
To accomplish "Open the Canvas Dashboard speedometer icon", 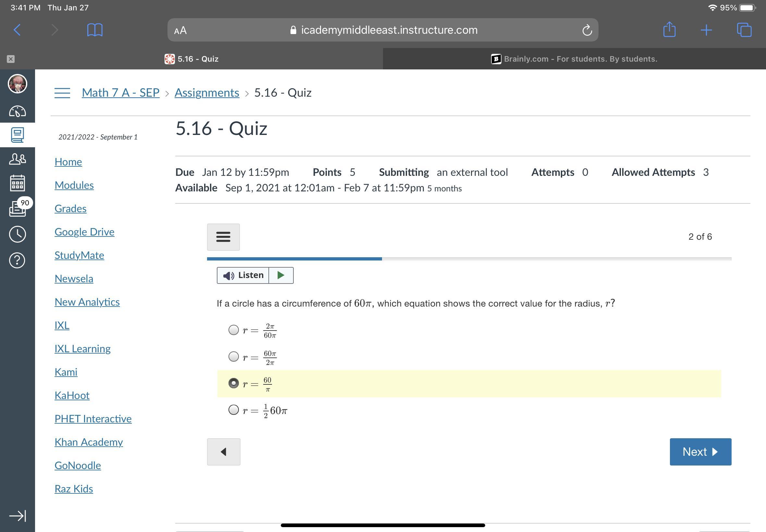I will point(17,111).
